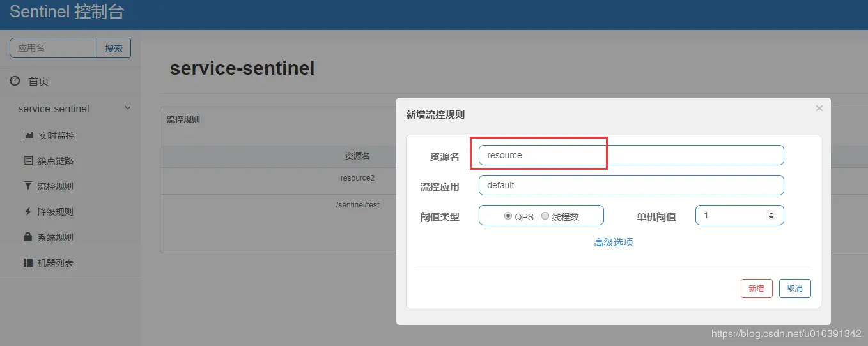Click the 搜索 search button
This screenshot has width=868, height=346.
click(114, 48)
